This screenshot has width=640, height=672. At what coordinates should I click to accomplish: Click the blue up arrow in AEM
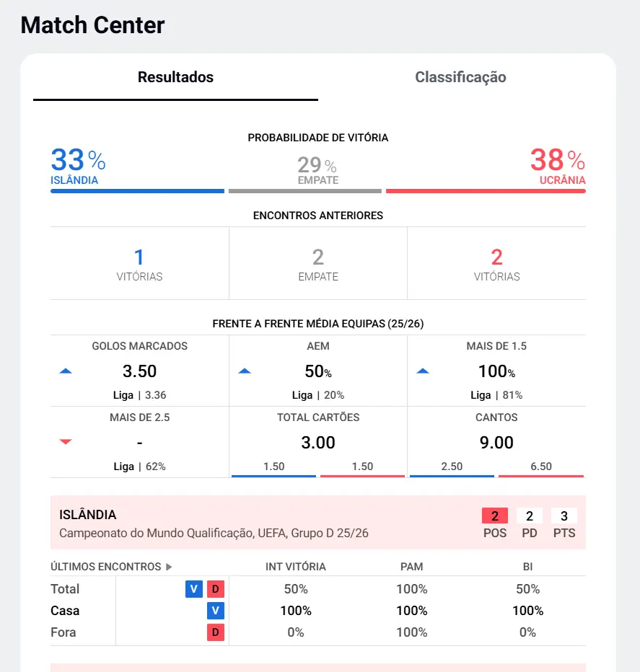(245, 371)
